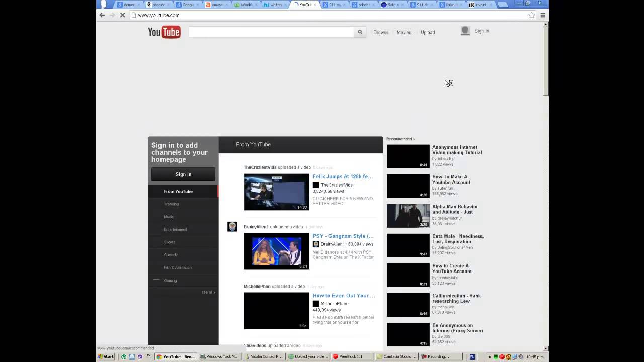Click the user avatar icon beside Sign In

[x=465, y=31]
